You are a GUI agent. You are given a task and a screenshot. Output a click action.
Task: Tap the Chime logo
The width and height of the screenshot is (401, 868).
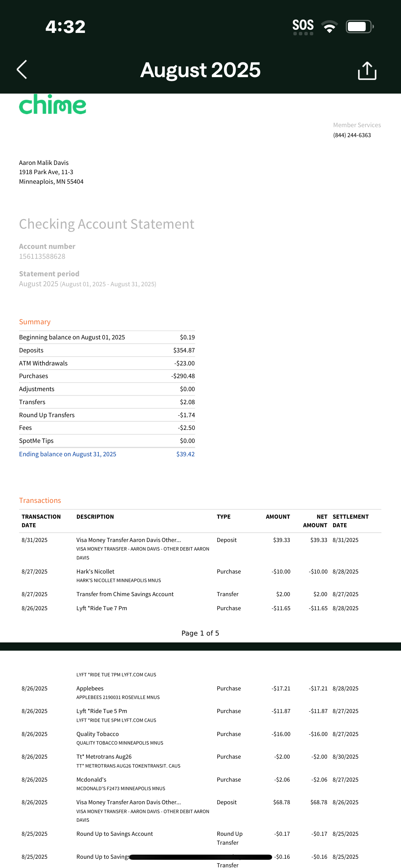click(52, 105)
